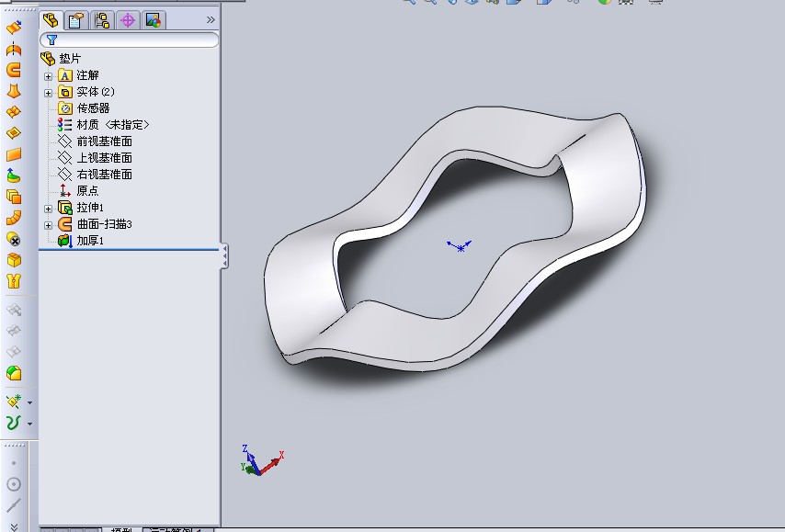785x532 pixels.
Task: Expand the 注解 annotations folder
Action: click(48, 76)
